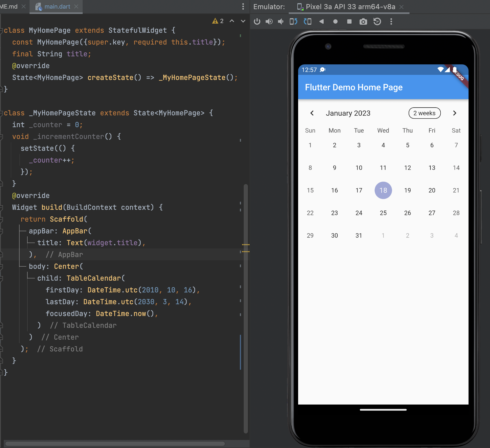
Task: Rotate the emulator right
Action: point(308,21)
